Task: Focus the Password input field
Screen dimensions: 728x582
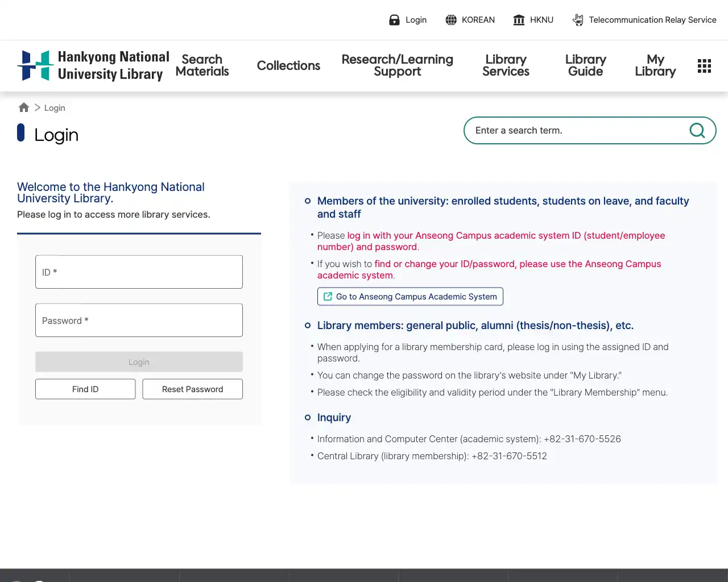Action: [x=139, y=320]
